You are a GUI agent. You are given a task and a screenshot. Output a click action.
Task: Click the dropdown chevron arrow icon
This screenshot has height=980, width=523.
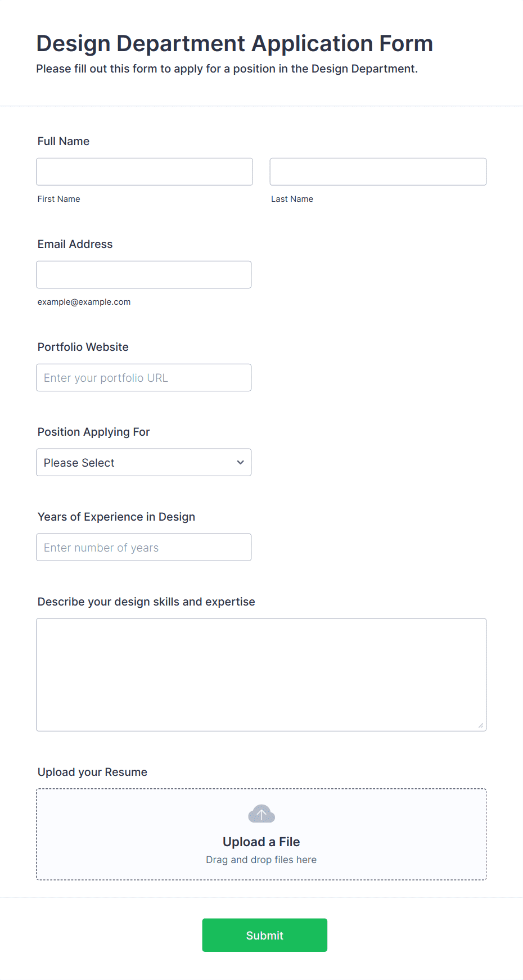(240, 462)
